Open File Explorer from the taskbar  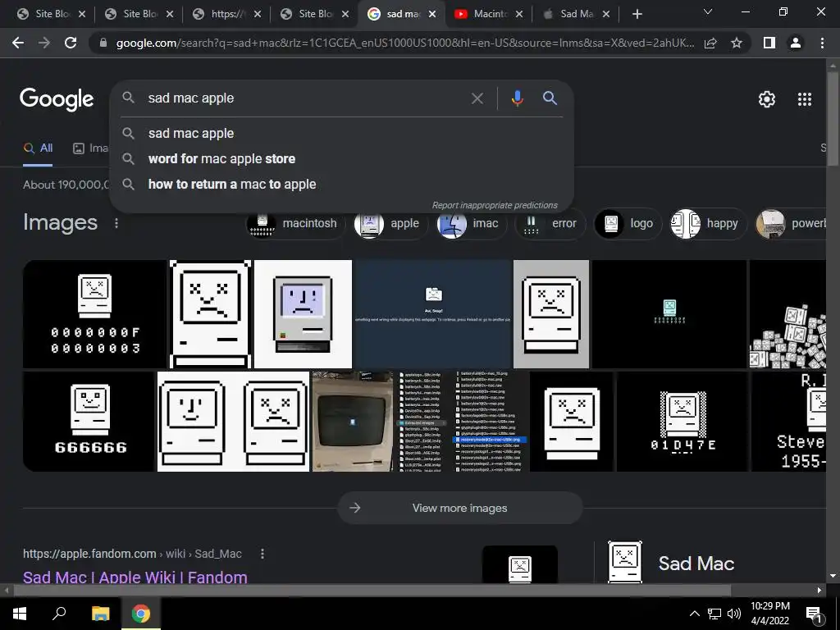[100, 614]
